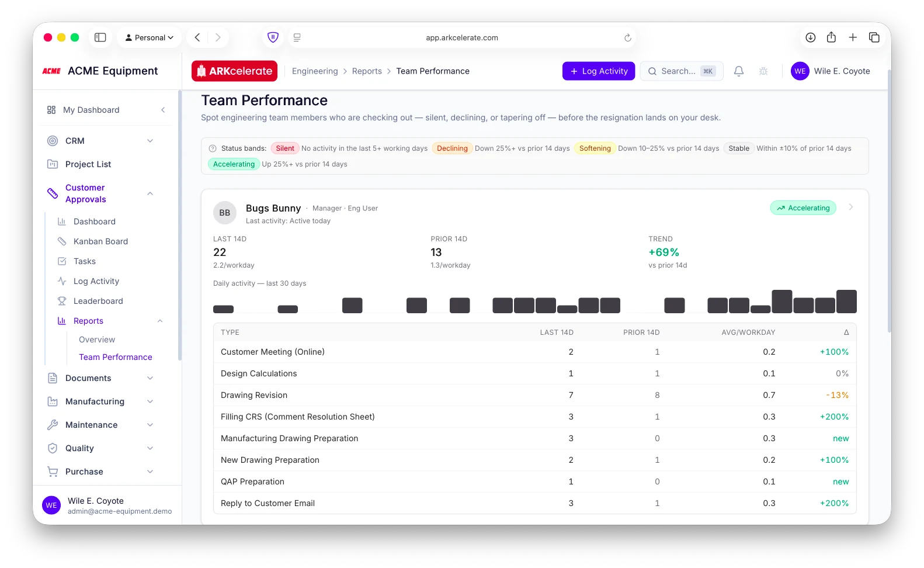Click Bugs Bunny's Accelerating trend badge
The width and height of the screenshot is (924, 568).
click(x=803, y=208)
